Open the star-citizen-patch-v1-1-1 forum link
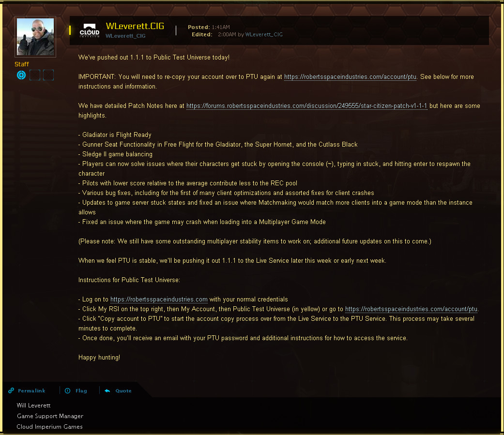504x435 pixels. pyautogui.click(x=306, y=105)
